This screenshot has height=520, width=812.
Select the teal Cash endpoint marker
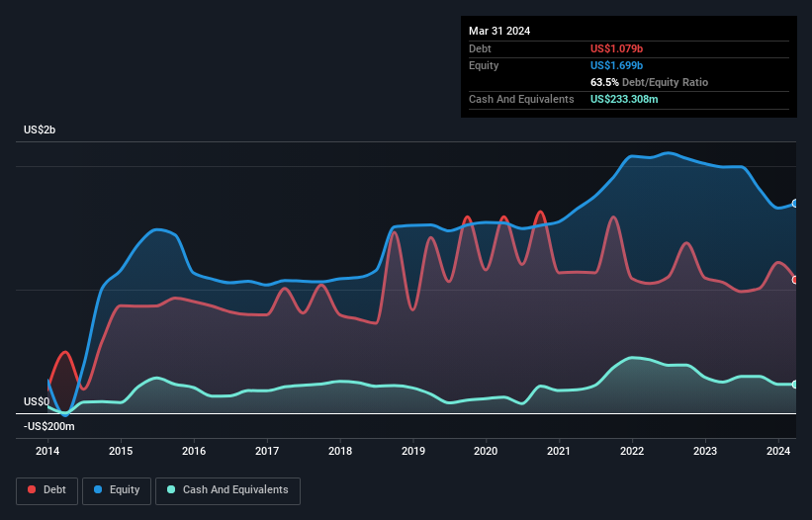click(x=795, y=385)
